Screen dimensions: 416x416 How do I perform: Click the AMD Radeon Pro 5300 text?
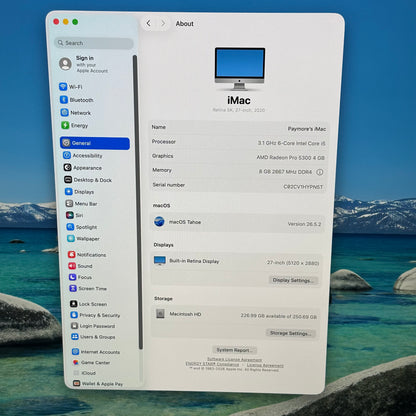[290, 157]
